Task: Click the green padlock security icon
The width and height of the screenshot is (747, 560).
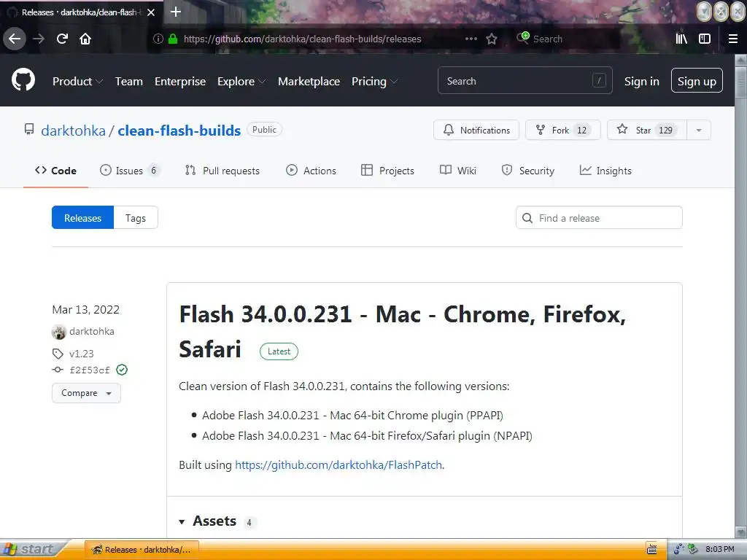Action: click(173, 39)
